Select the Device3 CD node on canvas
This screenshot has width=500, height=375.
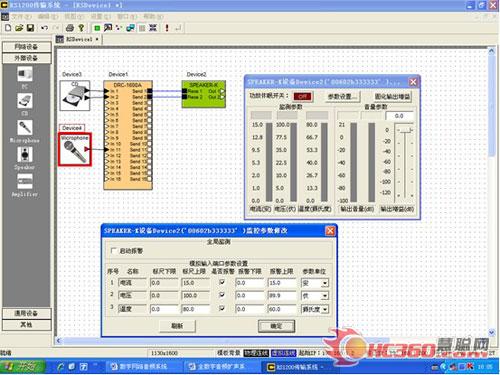click(75, 96)
